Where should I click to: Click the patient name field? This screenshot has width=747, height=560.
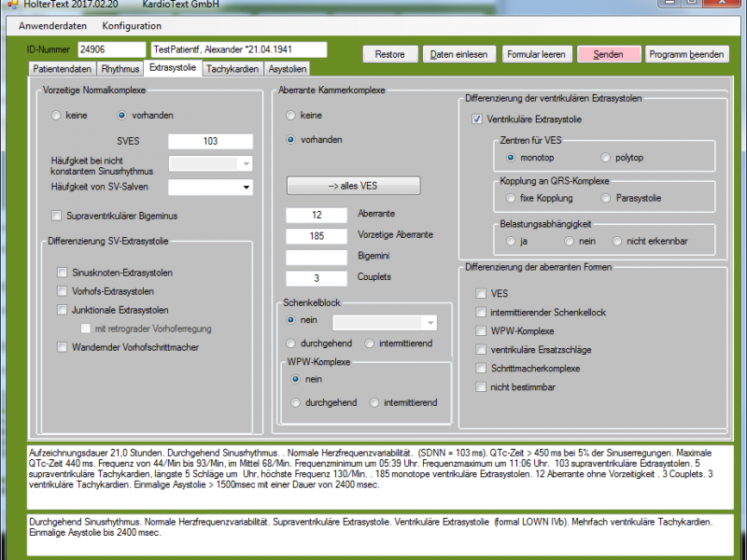[239, 49]
